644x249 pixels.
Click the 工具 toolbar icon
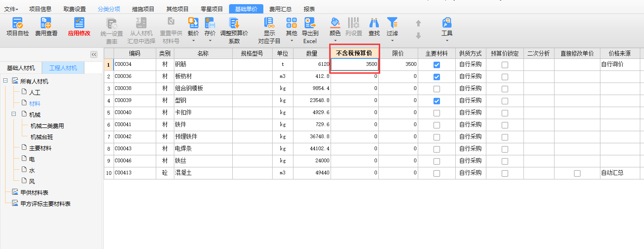point(447,23)
